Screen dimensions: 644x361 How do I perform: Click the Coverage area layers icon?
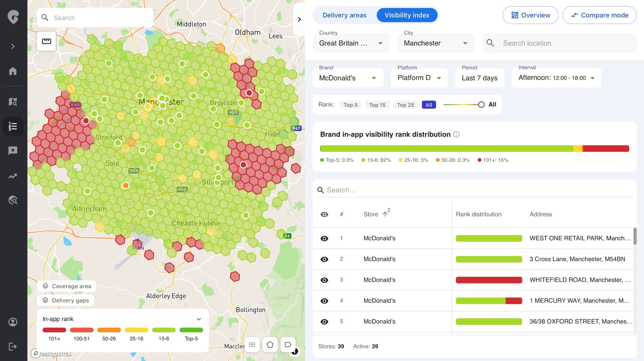click(45, 286)
